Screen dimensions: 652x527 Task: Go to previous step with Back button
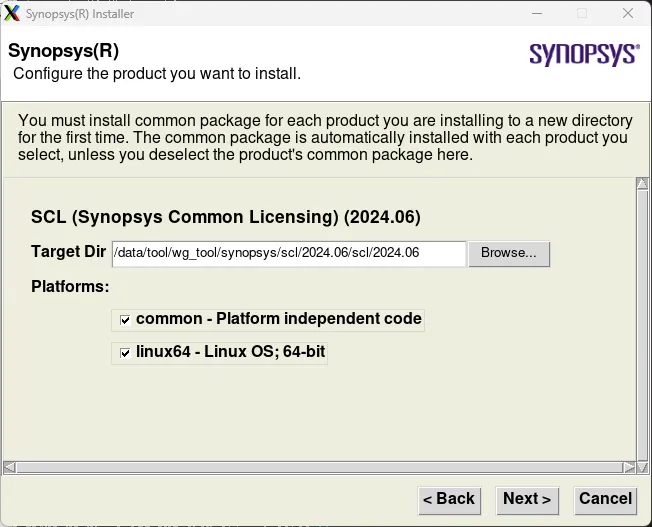pos(449,500)
